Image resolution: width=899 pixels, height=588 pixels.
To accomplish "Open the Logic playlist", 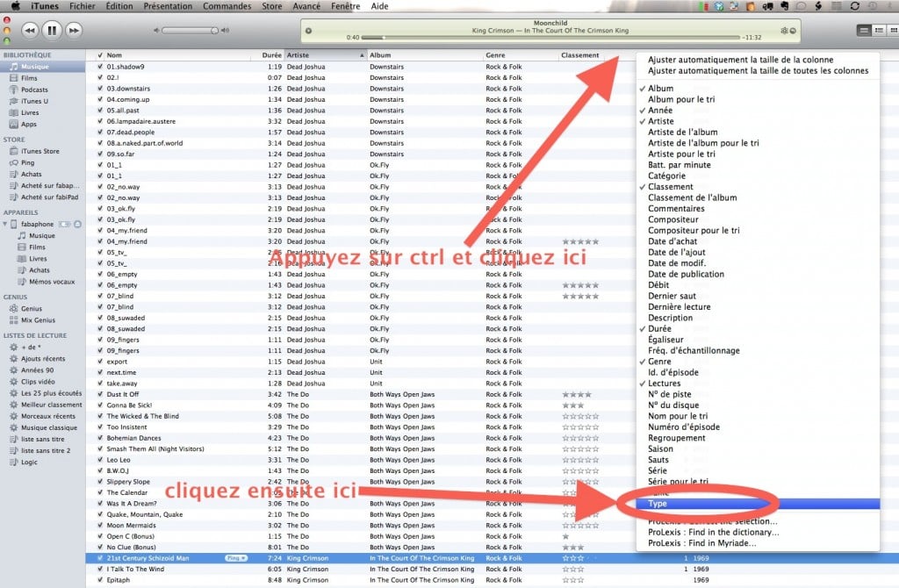I will (x=29, y=462).
